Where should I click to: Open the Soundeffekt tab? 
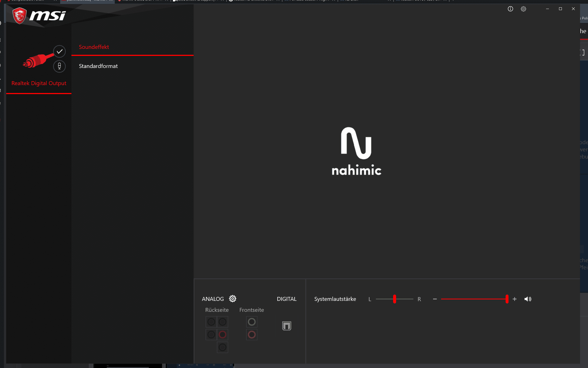click(132, 47)
